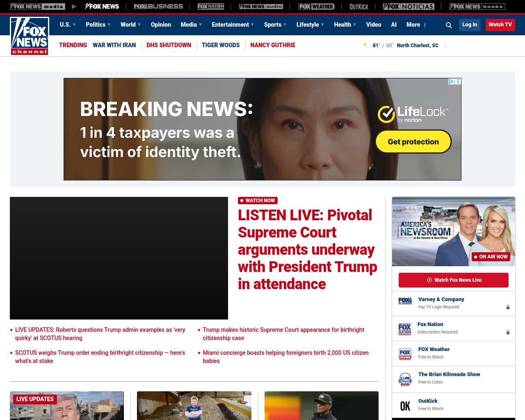The height and width of the screenshot is (420, 525).
Task: Click the FOX Weather icon in sidebar list
Action: (x=405, y=354)
